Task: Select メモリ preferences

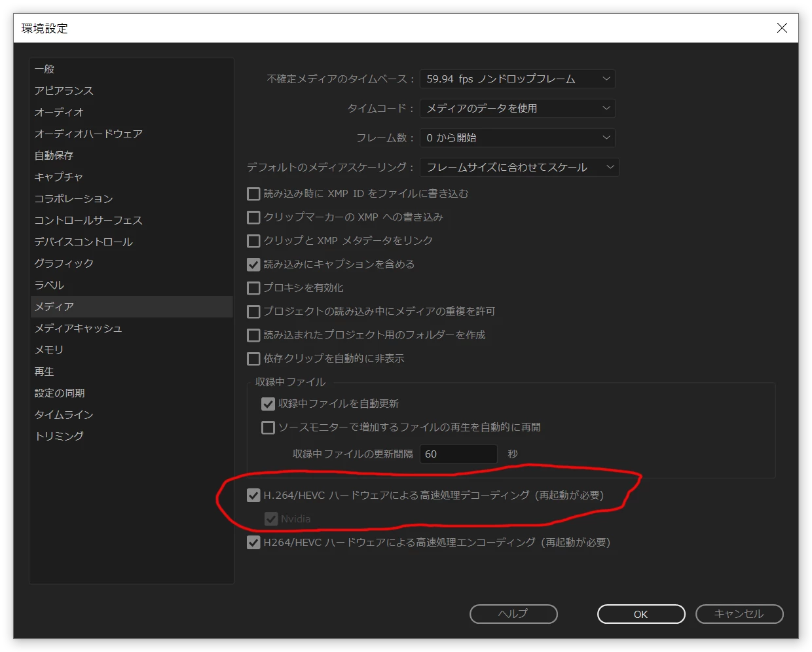Action: coord(131,350)
